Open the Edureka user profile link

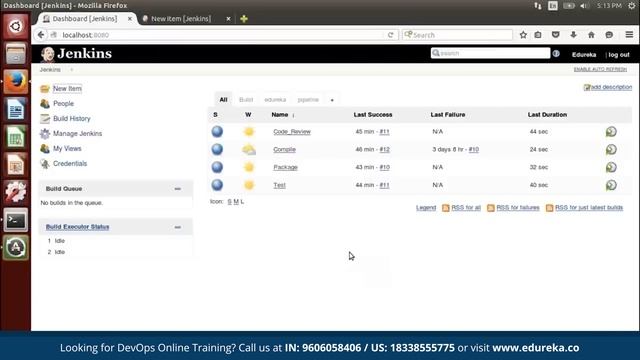click(584, 55)
